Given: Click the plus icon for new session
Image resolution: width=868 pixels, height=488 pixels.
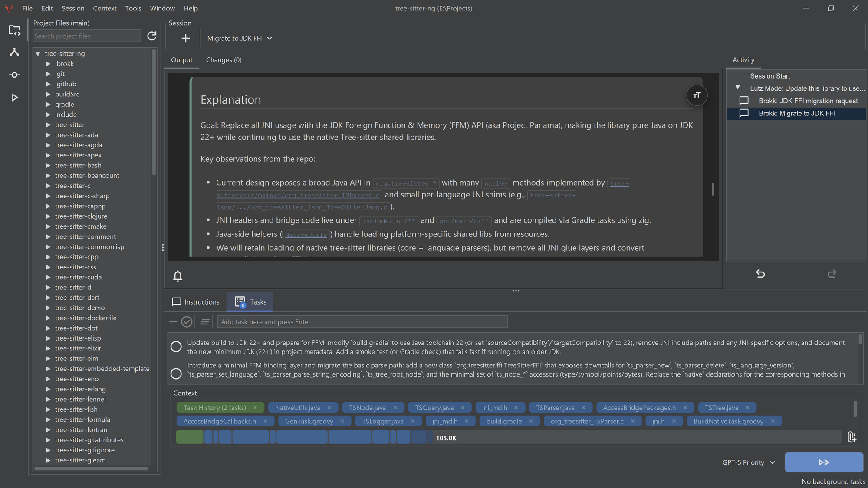Looking at the screenshot, I should tap(185, 38).
